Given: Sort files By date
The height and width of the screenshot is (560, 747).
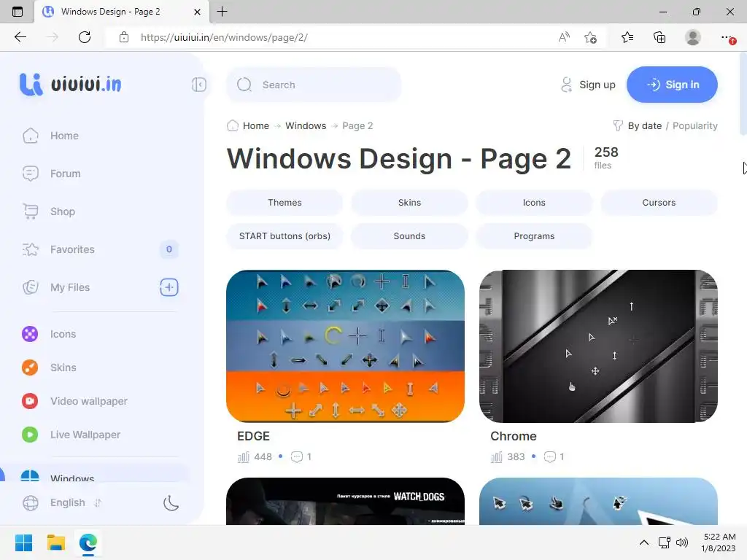Looking at the screenshot, I should pos(645,126).
